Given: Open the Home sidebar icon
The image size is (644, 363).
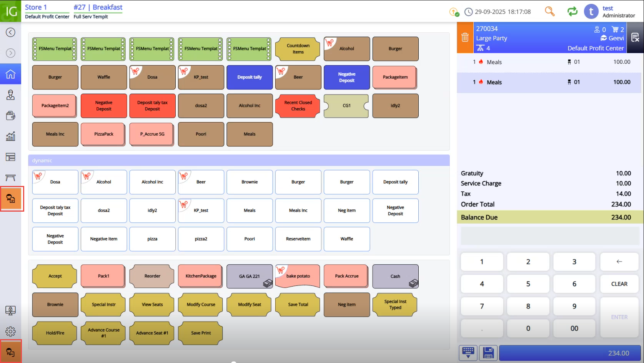Looking at the screenshot, I should [10, 74].
